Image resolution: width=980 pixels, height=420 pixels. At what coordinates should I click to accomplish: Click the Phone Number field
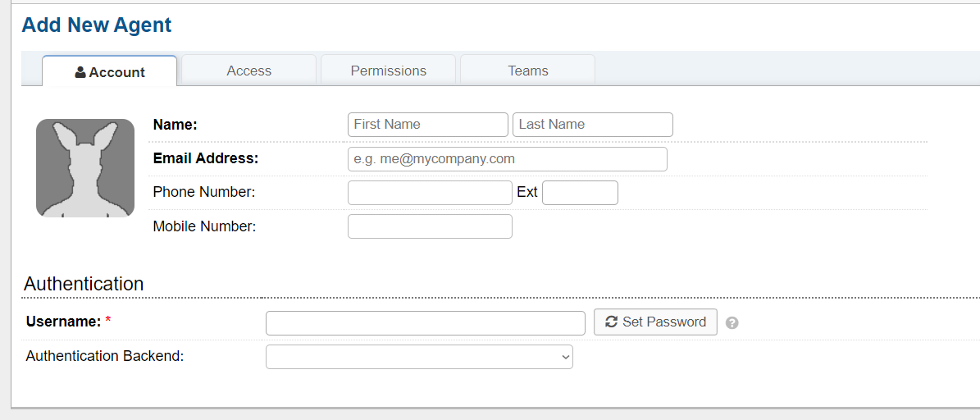coord(430,193)
